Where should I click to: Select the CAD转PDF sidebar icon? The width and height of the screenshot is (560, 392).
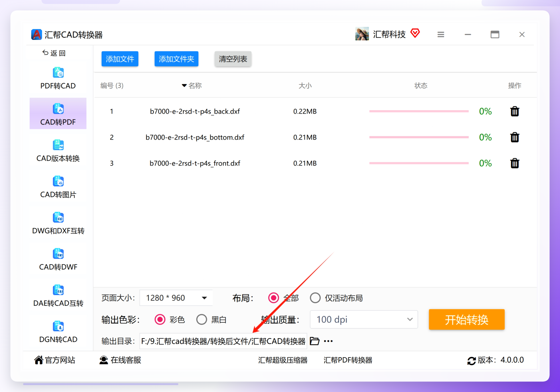[58, 109]
